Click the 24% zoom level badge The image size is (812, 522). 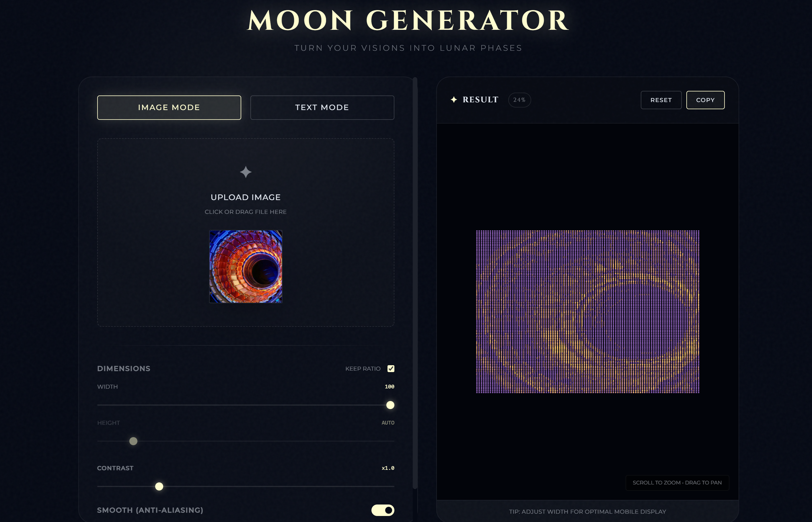[519, 100]
